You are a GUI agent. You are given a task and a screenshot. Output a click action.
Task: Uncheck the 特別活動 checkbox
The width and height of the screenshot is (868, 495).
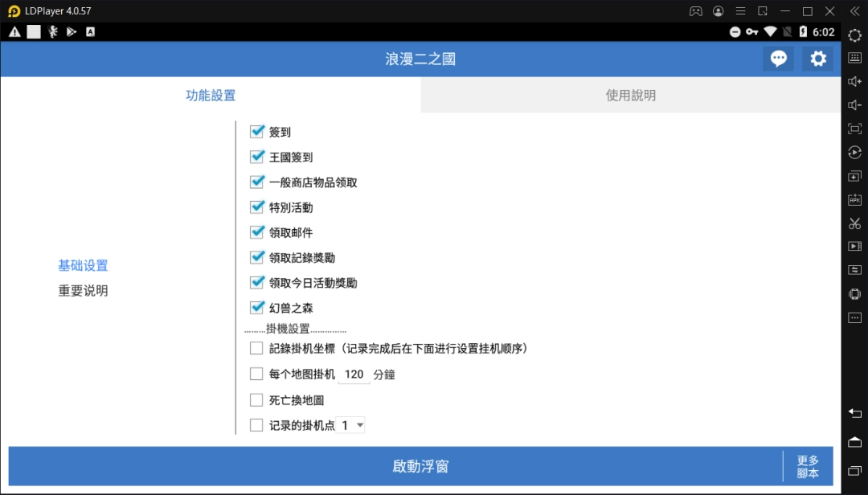click(x=256, y=207)
